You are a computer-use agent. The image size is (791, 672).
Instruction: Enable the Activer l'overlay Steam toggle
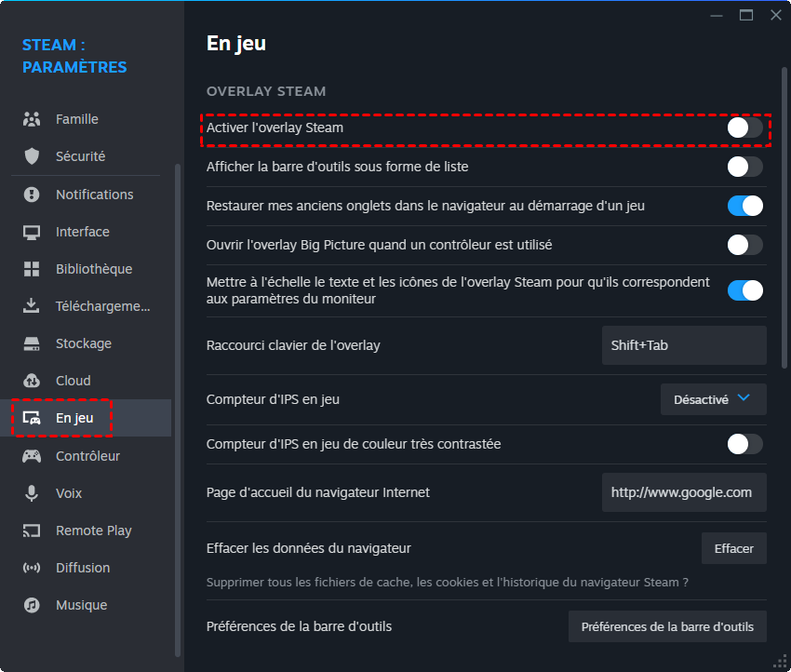(x=744, y=128)
